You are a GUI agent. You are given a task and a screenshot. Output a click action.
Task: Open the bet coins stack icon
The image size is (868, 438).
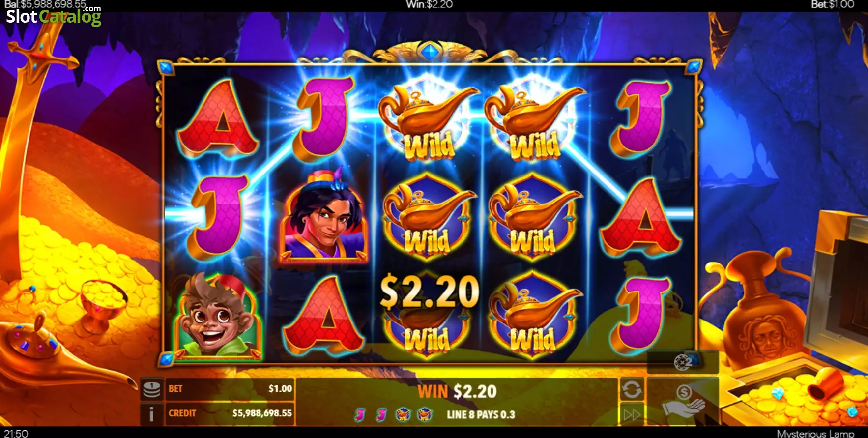click(x=152, y=389)
